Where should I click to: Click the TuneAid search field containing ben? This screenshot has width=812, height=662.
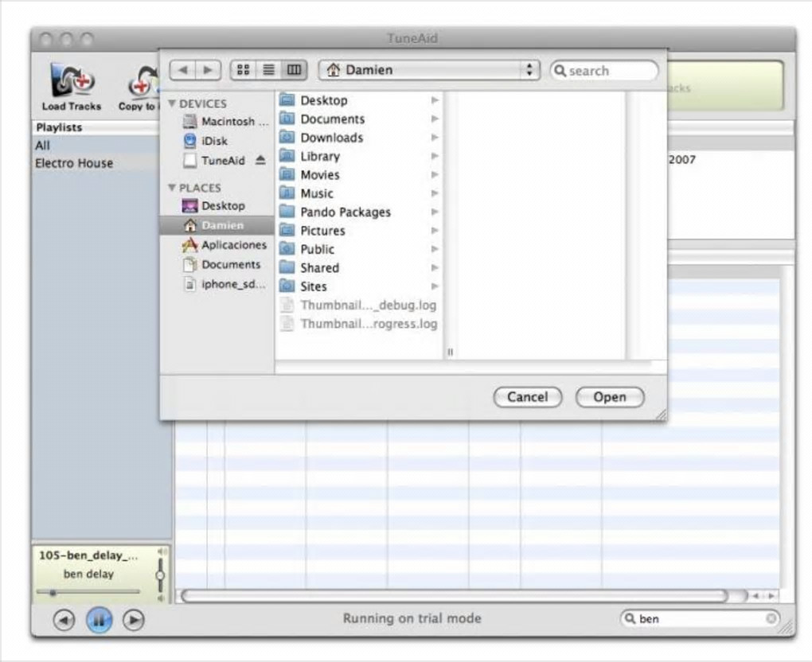[699, 618]
